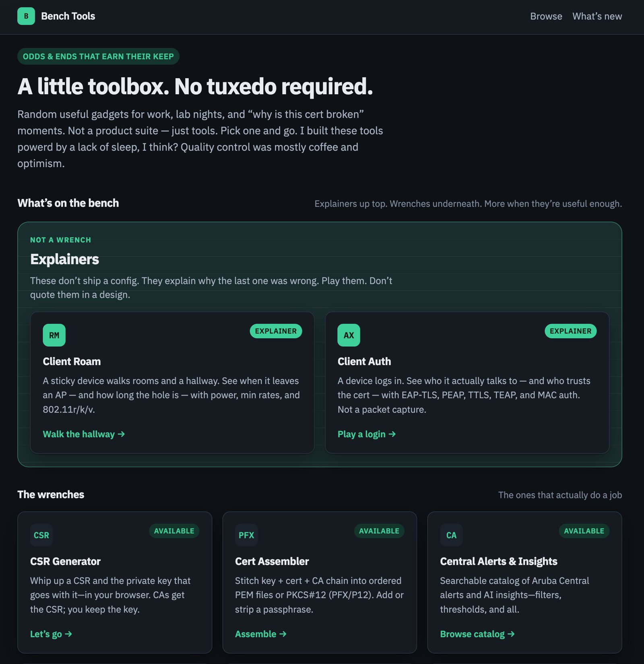The height and width of the screenshot is (664, 644).
Task: Click the arrow beside Browse catalog
Action: pos(511,634)
